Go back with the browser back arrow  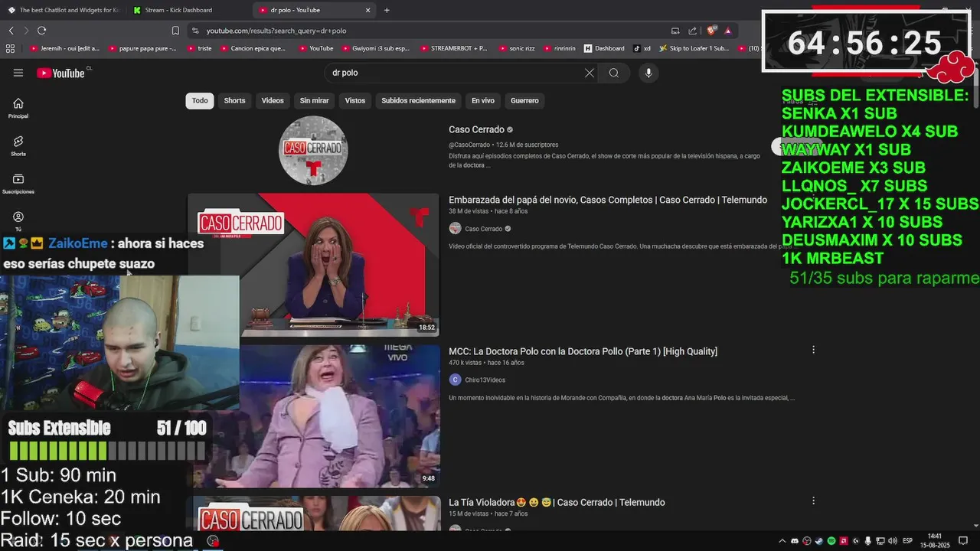pos(11,31)
